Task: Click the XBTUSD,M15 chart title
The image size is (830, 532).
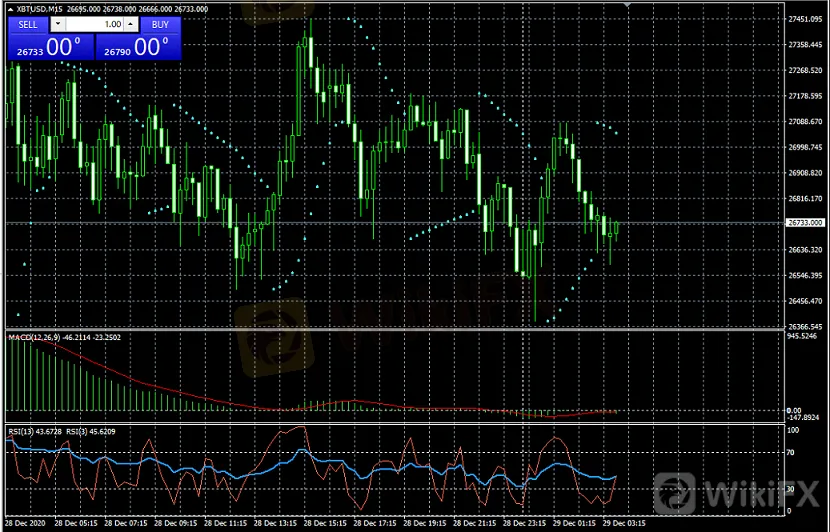Action: 40,9
